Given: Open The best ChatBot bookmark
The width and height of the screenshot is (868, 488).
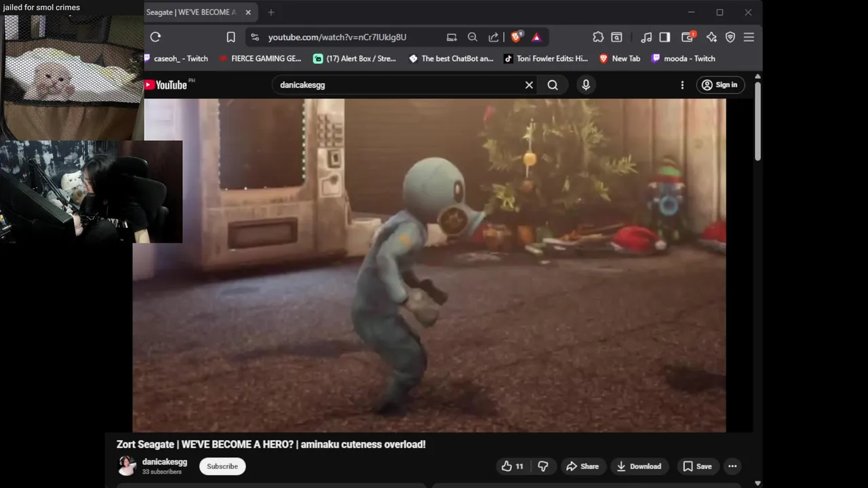Looking at the screenshot, I should pyautogui.click(x=452, y=58).
